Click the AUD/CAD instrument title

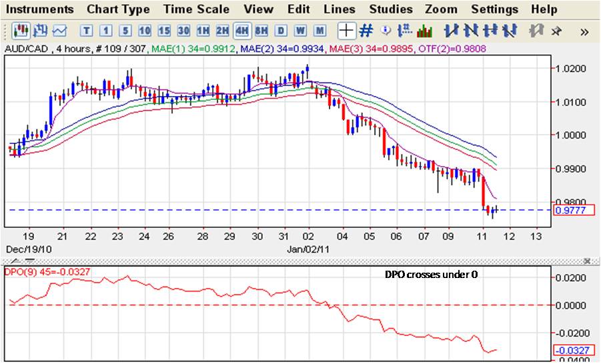tap(27, 49)
